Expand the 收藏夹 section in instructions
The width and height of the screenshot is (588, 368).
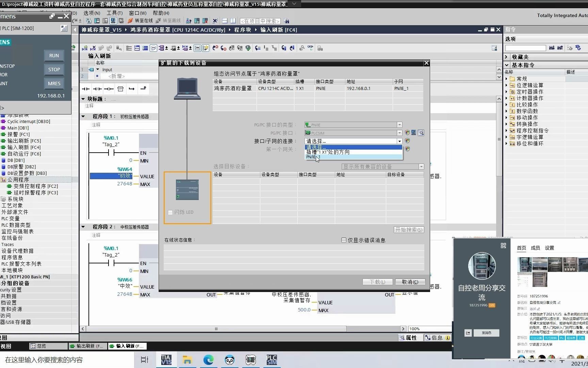tap(507, 57)
